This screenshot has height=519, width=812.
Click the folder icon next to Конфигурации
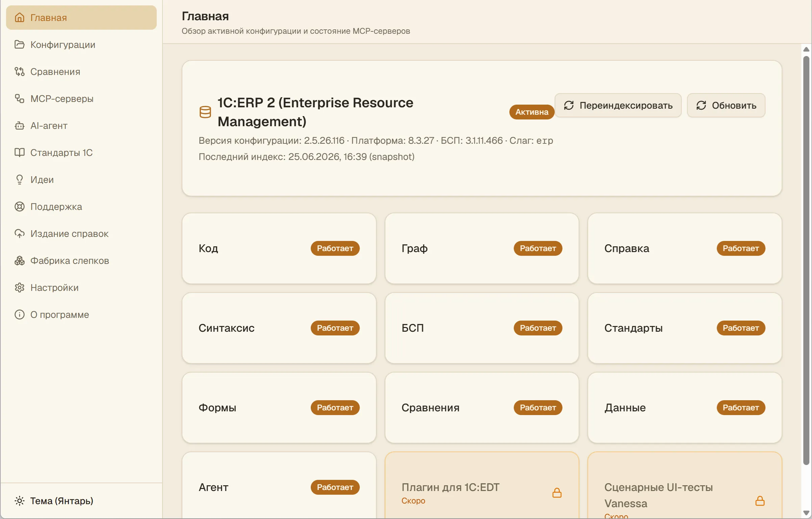tap(20, 45)
